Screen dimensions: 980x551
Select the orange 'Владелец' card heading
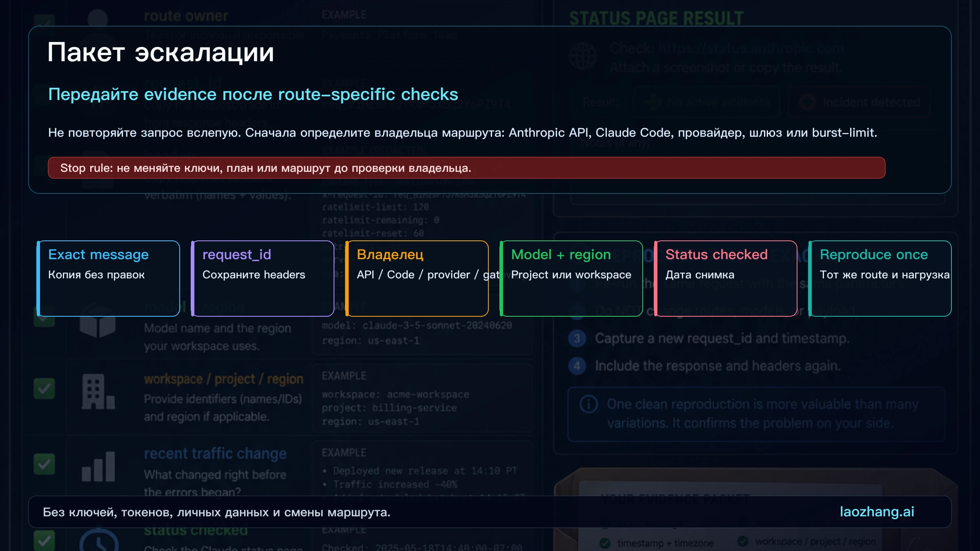click(390, 254)
